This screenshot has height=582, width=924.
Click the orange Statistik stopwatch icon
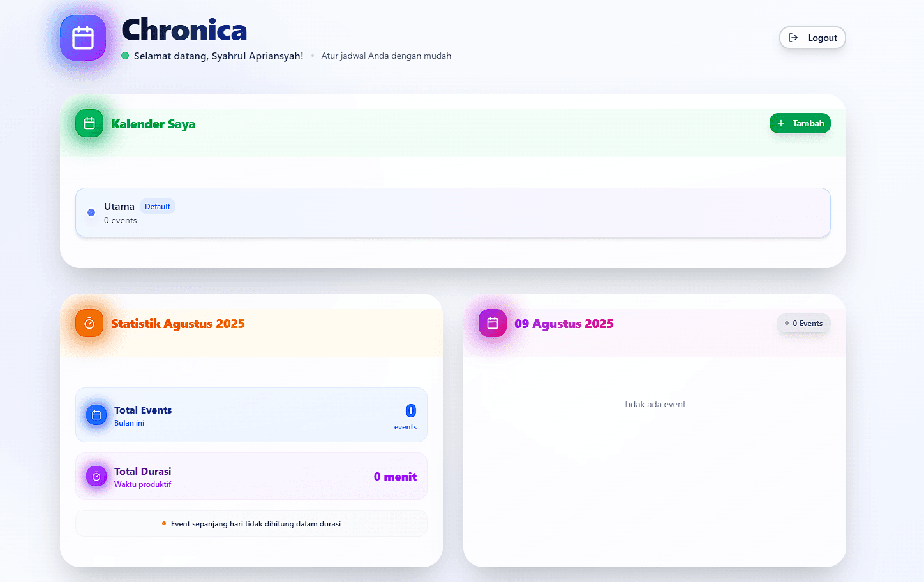point(89,324)
